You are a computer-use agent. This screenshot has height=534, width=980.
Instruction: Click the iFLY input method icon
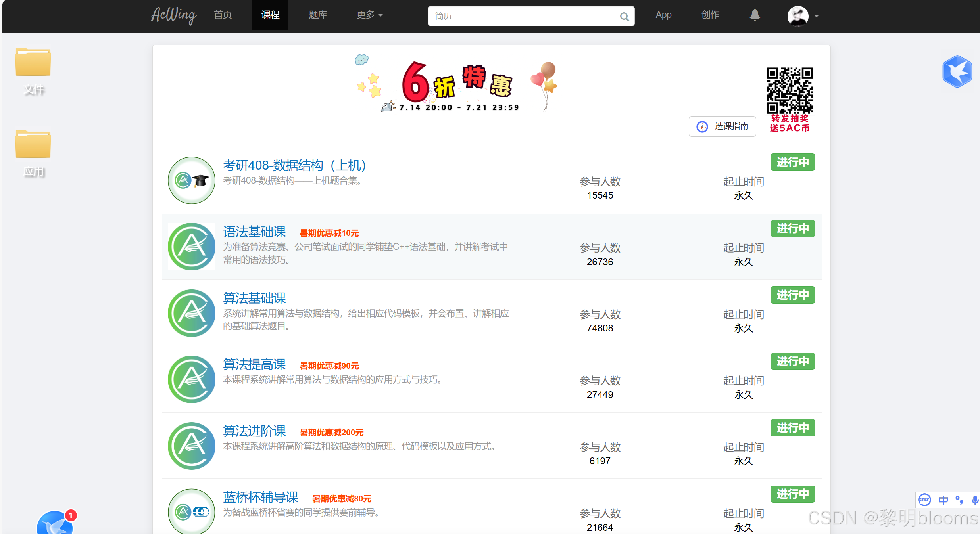(x=924, y=500)
